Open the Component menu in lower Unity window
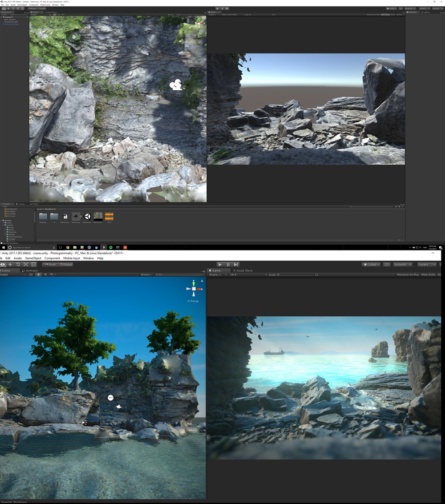 (52, 258)
